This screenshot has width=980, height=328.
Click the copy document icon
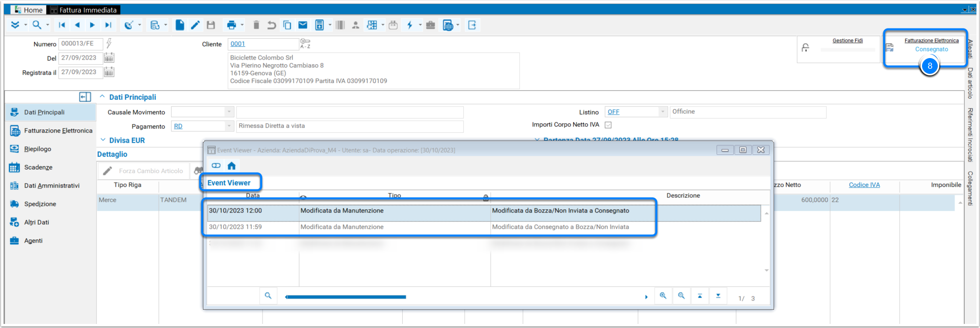(287, 25)
